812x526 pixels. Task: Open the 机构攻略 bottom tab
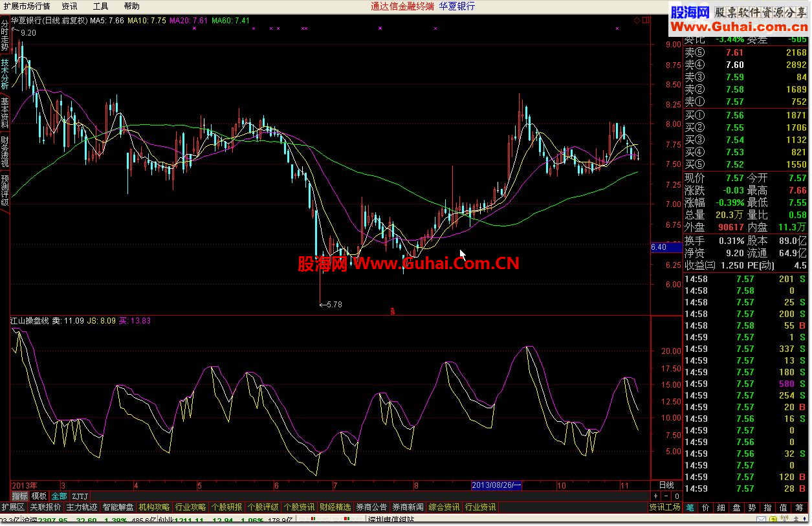point(155,507)
